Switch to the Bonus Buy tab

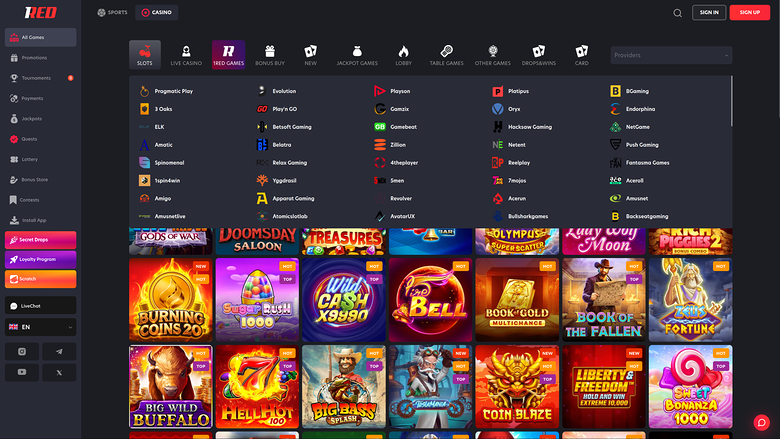(270, 55)
